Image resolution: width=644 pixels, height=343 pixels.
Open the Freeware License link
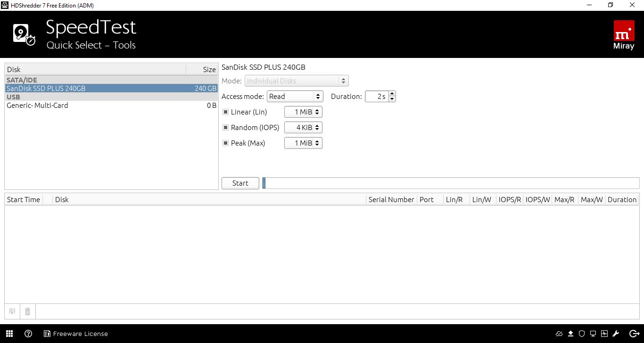click(x=76, y=334)
